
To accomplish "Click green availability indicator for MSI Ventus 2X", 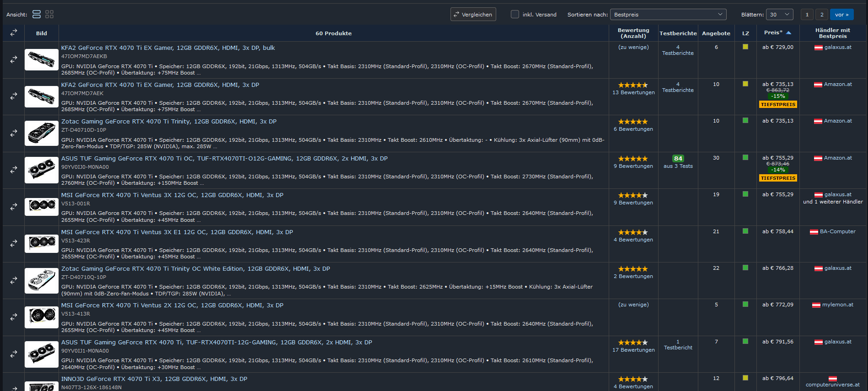I will (745, 304).
